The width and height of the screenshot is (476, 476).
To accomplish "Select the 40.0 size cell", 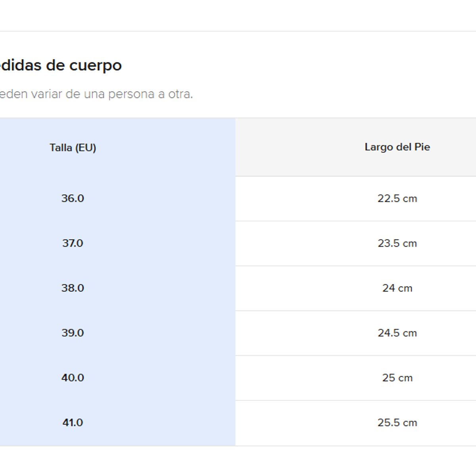I will [73, 378].
